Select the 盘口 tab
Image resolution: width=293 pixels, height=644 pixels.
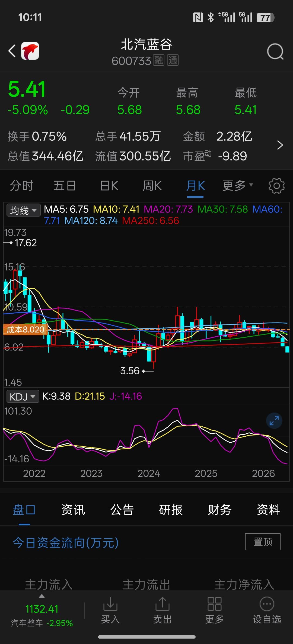click(x=24, y=510)
